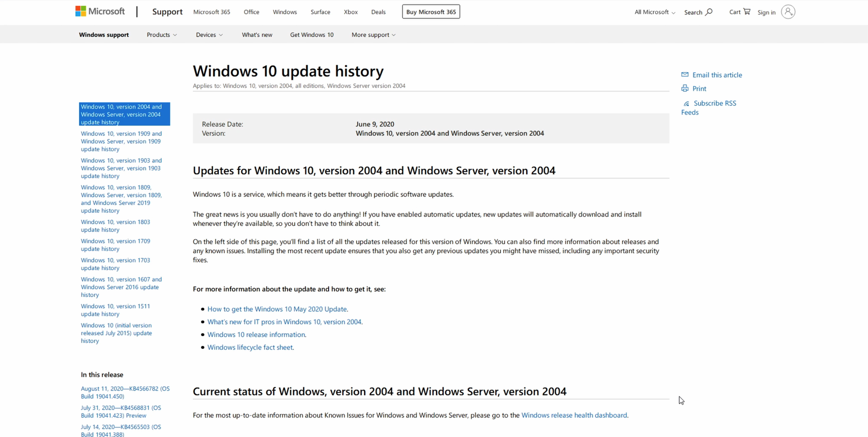Click the account avatar icon
The height and width of the screenshot is (437, 868).
pyautogui.click(x=788, y=12)
